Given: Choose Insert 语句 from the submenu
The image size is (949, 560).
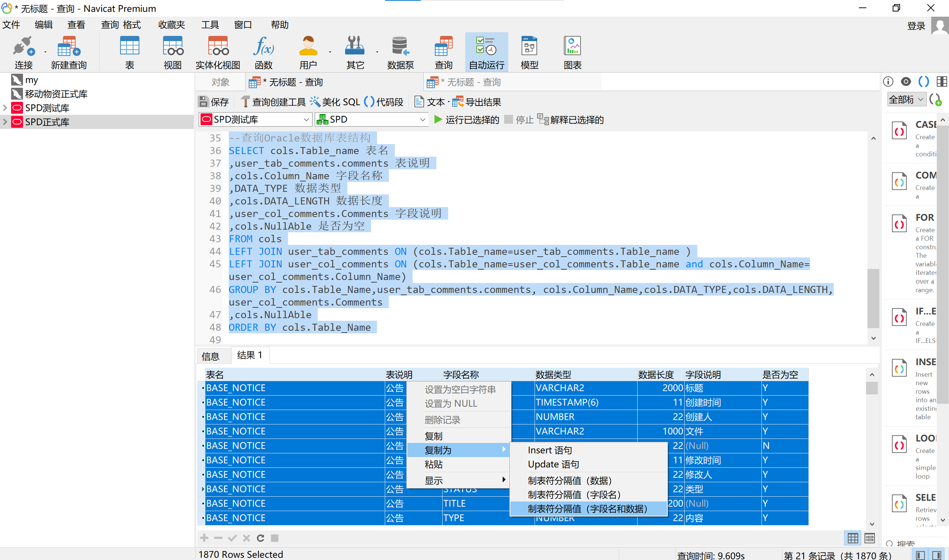Looking at the screenshot, I should pyautogui.click(x=550, y=449).
